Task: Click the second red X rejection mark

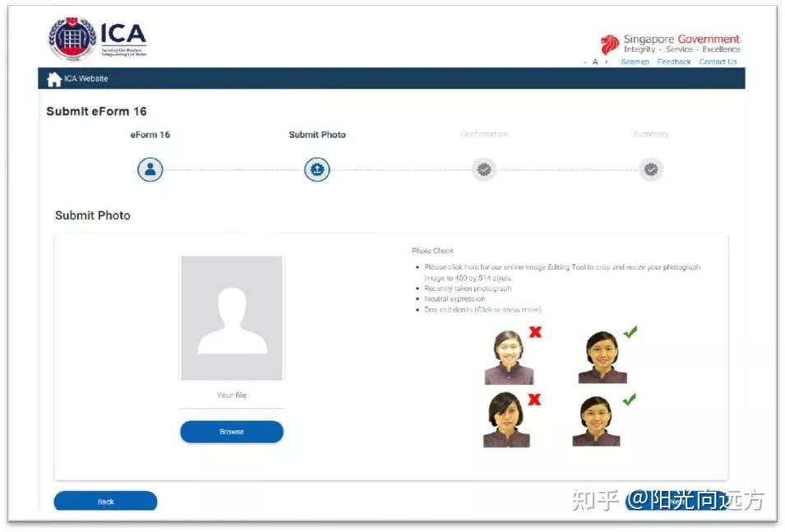Action: [x=535, y=399]
